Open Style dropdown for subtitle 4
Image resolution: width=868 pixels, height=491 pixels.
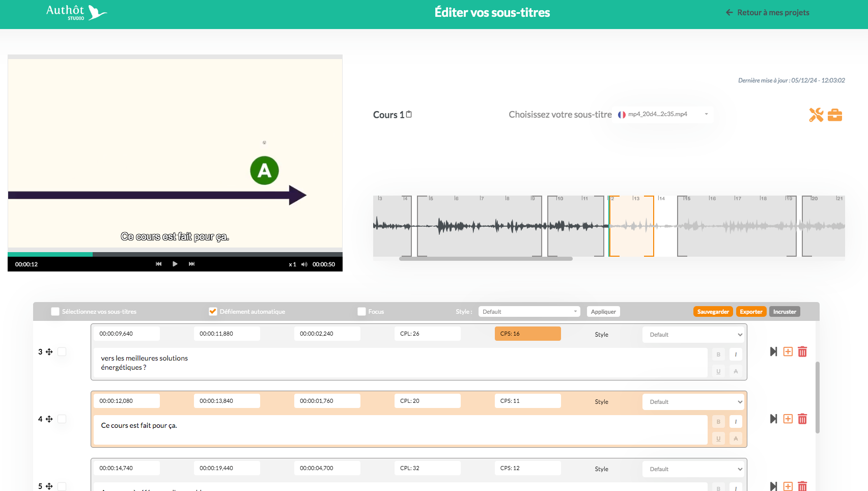click(x=694, y=402)
